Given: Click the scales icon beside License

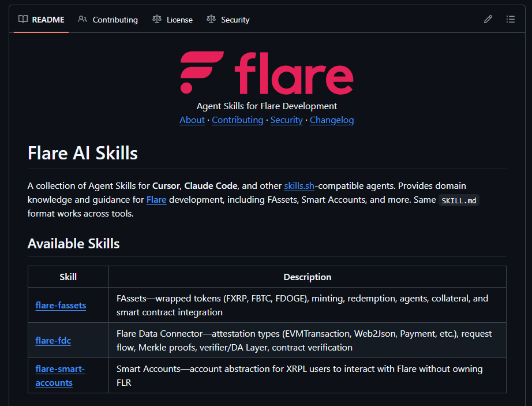Looking at the screenshot, I should click(156, 19).
